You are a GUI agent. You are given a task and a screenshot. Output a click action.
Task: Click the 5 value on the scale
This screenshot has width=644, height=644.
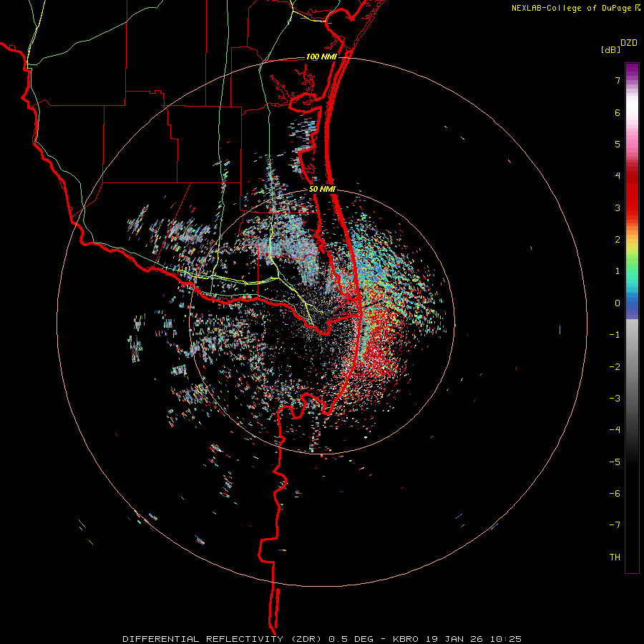[x=618, y=144]
